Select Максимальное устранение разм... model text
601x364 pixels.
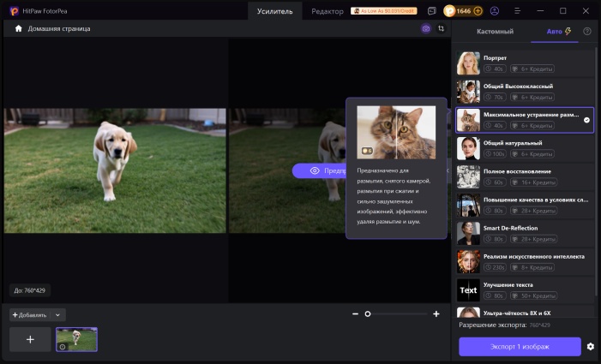click(531, 115)
